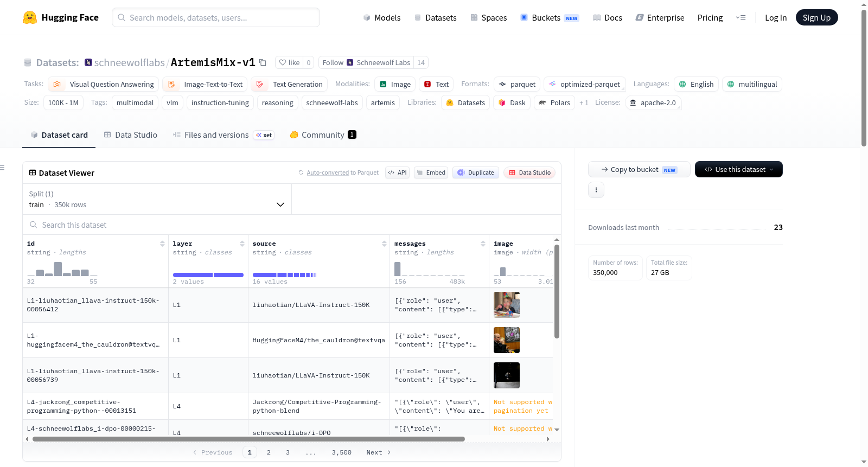Expand the train split dropdown
The image size is (868, 467).
point(157,199)
